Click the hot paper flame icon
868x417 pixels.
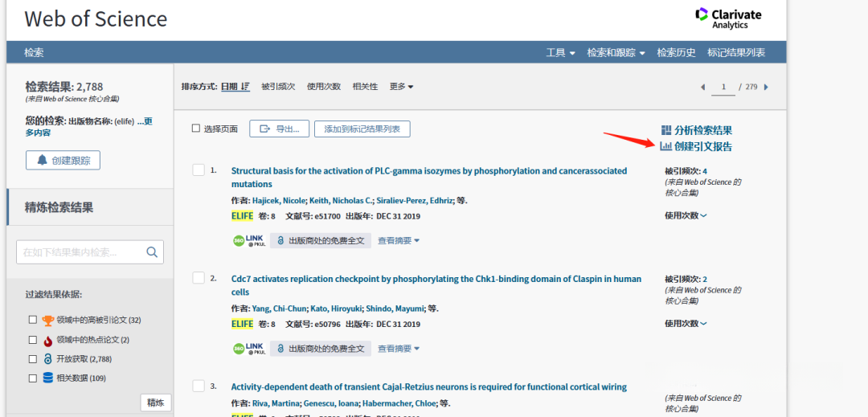(48, 340)
